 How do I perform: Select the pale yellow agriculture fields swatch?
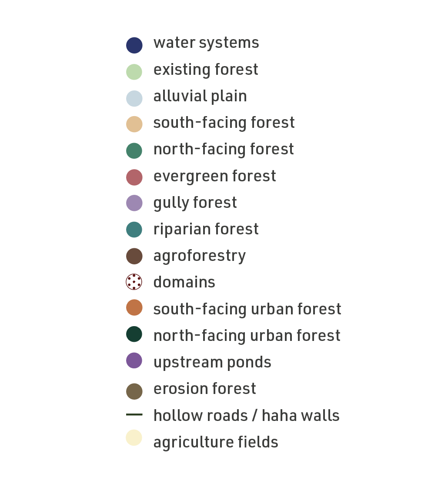(x=134, y=437)
